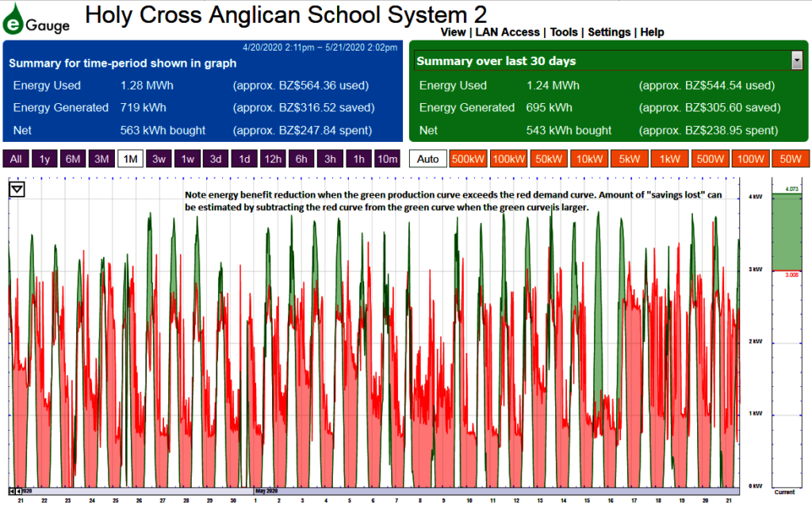
Task: Step graph back with the left arrow
Action: 19,490
